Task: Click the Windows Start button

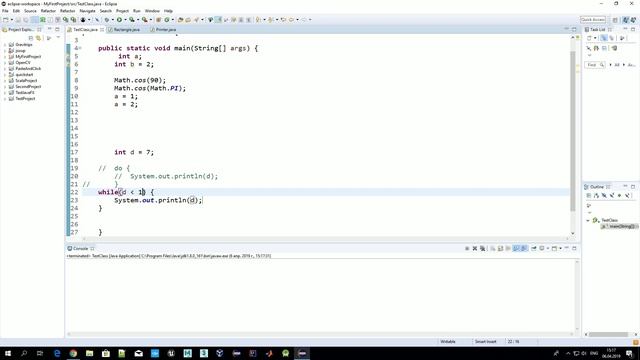Action: point(8,353)
